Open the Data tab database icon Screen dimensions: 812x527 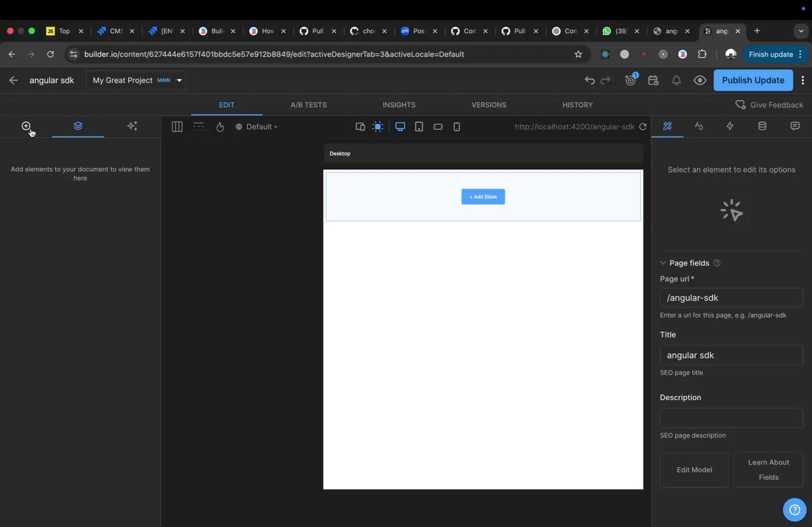tap(763, 126)
